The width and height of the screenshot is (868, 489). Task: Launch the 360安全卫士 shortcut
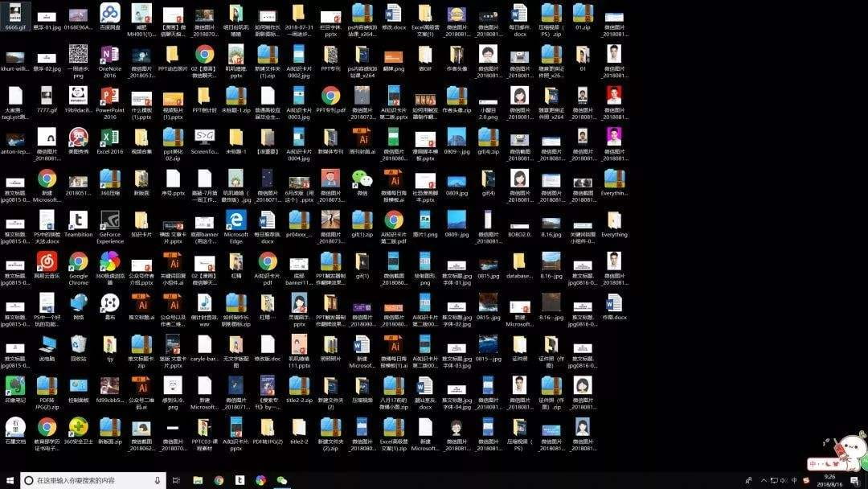(x=78, y=427)
